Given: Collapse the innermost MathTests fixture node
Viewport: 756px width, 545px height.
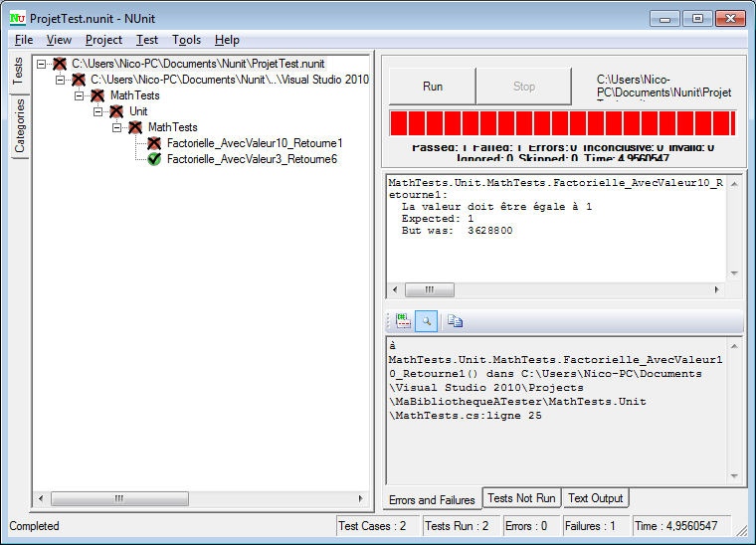Looking at the screenshot, I should pyautogui.click(x=117, y=127).
